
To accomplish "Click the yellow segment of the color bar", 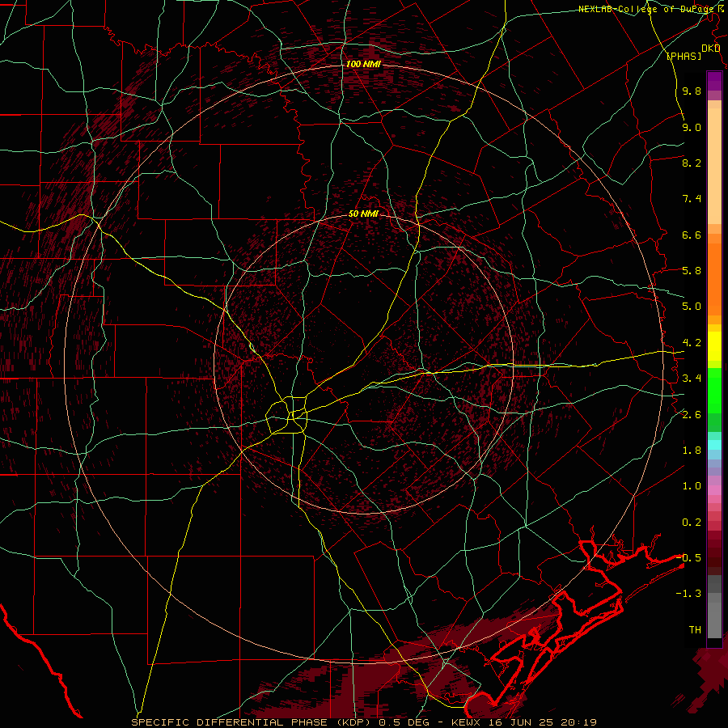I will pos(714,346).
